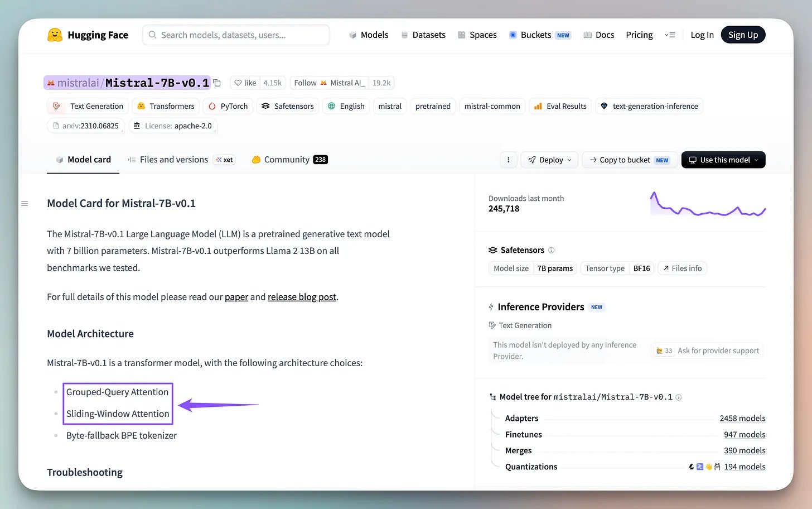The width and height of the screenshot is (812, 509).
Task: Open the release blog post link
Action: click(x=302, y=297)
